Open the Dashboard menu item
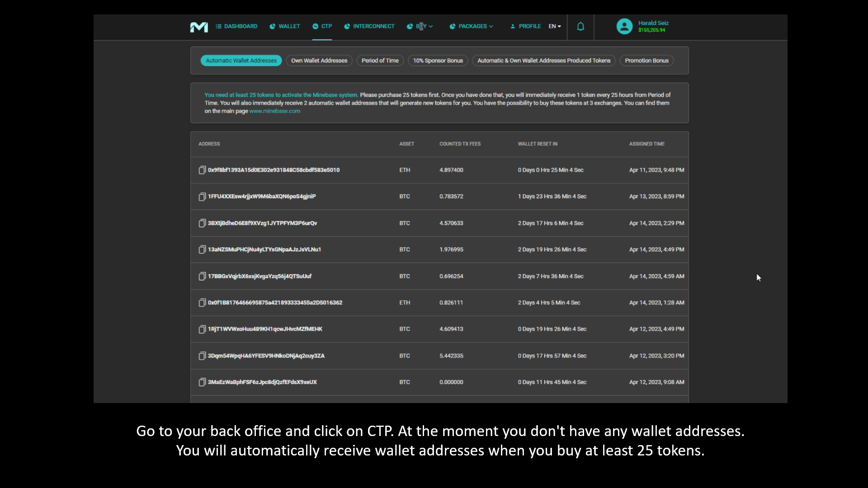 [x=236, y=26]
